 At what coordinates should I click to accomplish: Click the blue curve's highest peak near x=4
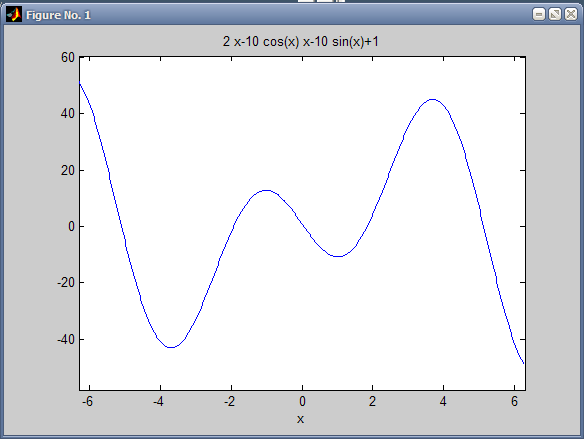click(x=432, y=99)
